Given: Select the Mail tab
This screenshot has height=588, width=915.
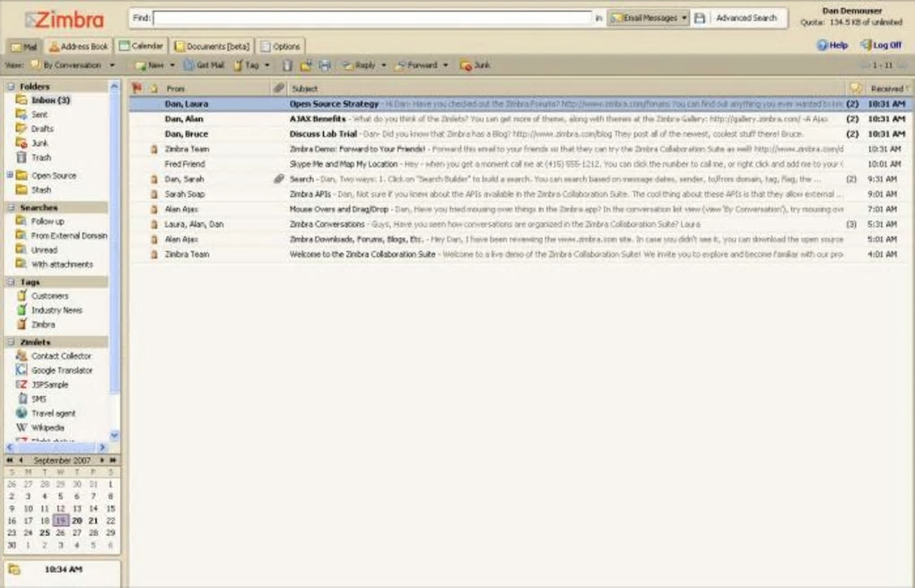Looking at the screenshot, I should (24, 47).
